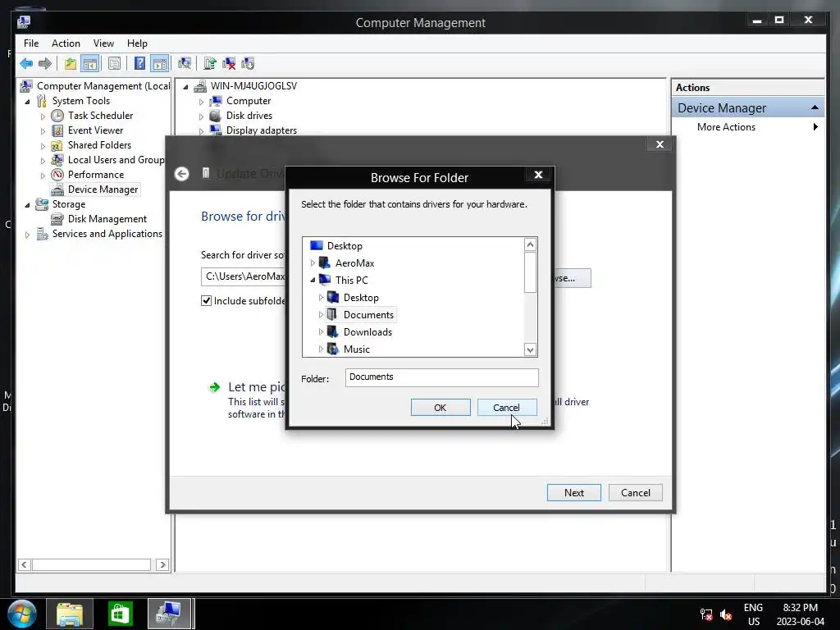This screenshot has height=630, width=840.
Task: Click the back arrow in Update Driver wizard
Action: (x=181, y=174)
